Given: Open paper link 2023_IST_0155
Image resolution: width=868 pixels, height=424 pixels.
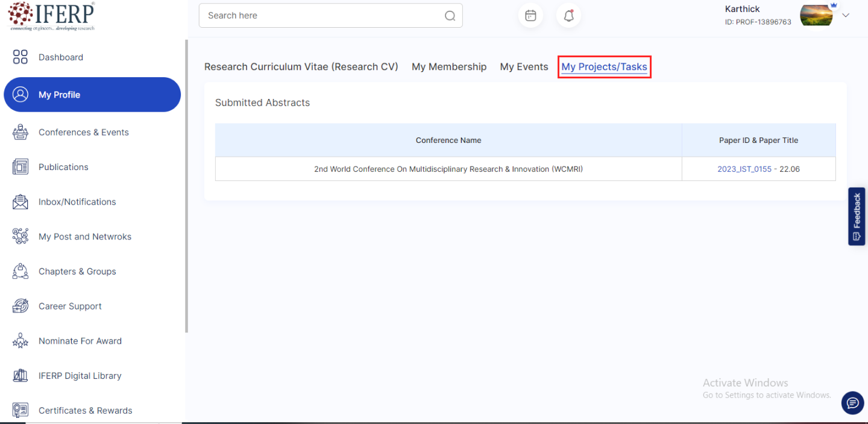Looking at the screenshot, I should point(744,169).
